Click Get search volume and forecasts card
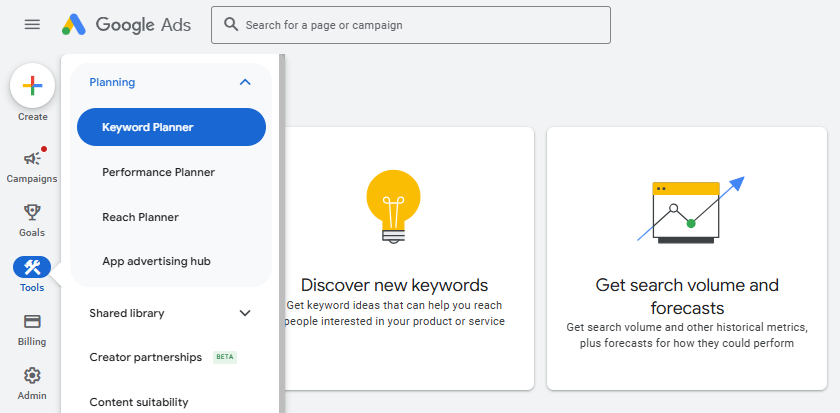This screenshot has height=413, width=840. (687, 258)
